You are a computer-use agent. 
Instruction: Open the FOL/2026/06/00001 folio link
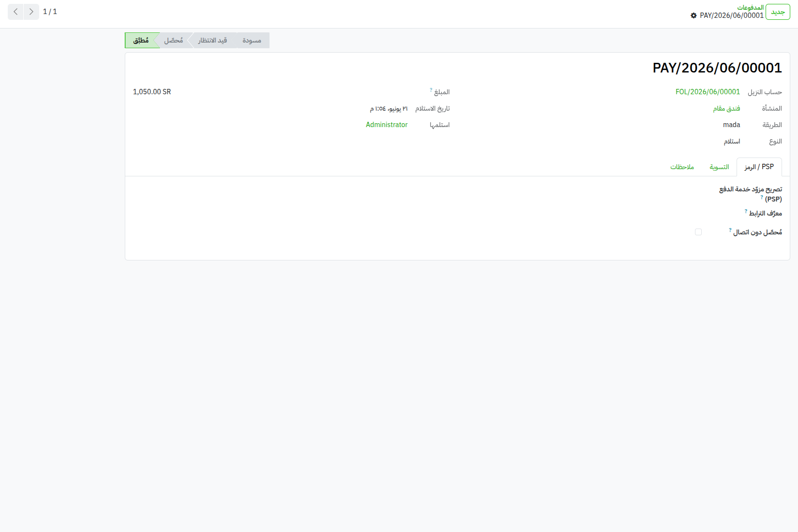pyautogui.click(x=708, y=92)
